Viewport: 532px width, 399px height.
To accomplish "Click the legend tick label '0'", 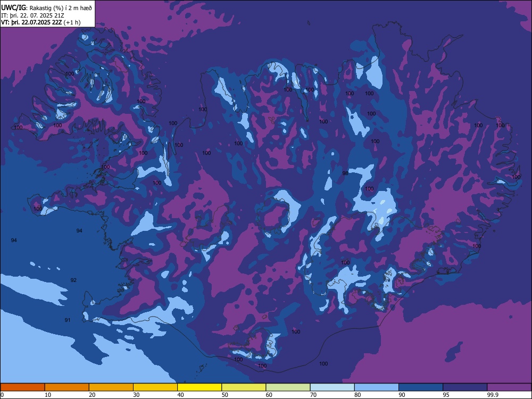I will [x=2, y=395].
